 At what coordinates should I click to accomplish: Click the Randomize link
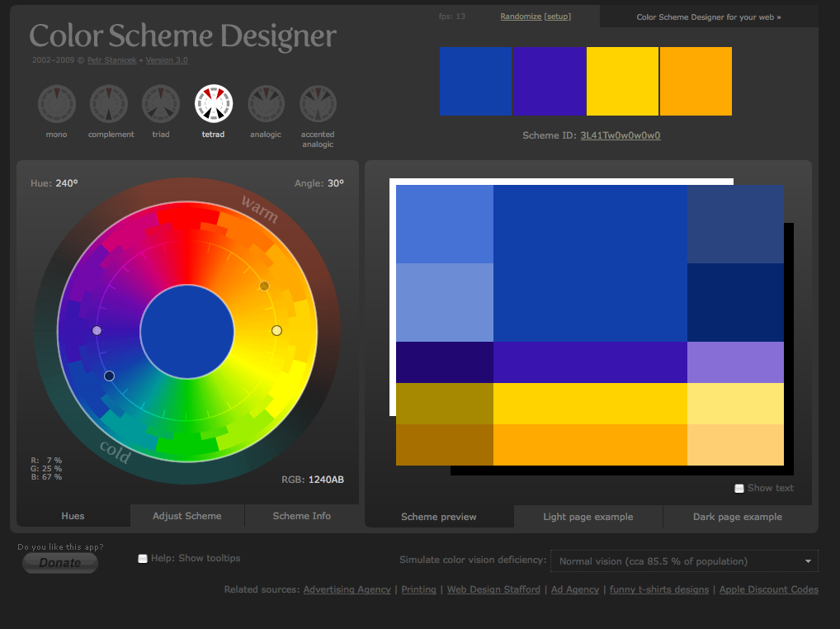tap(521, 17)
